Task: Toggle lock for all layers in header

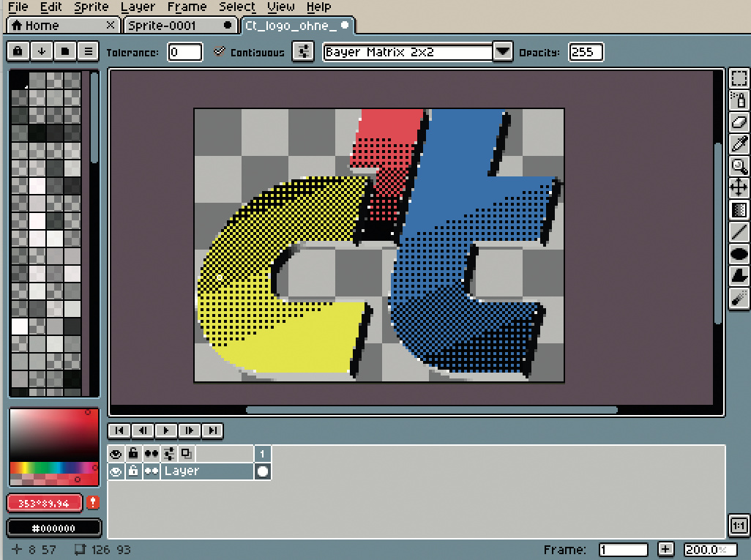Action: point(133,454)
